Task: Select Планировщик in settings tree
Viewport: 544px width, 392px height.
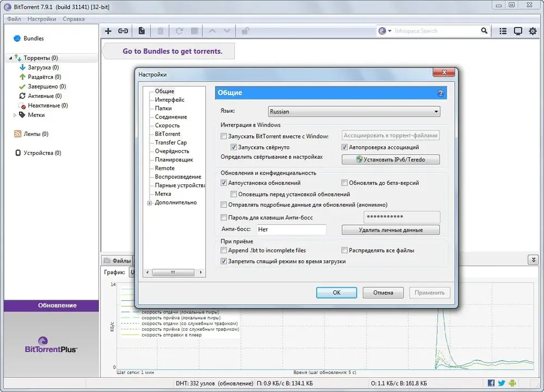Action: 174,160
